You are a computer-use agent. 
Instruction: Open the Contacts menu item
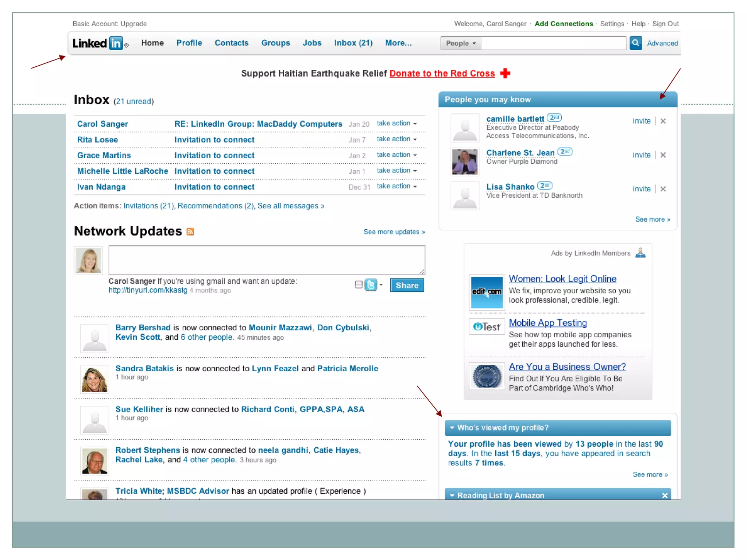tap(231, 43)
